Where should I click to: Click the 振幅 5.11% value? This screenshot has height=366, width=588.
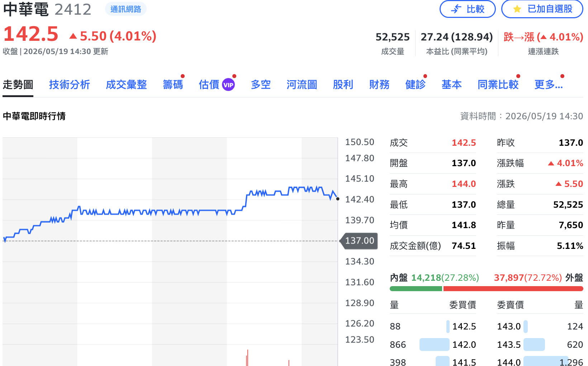tap(570, 246)
